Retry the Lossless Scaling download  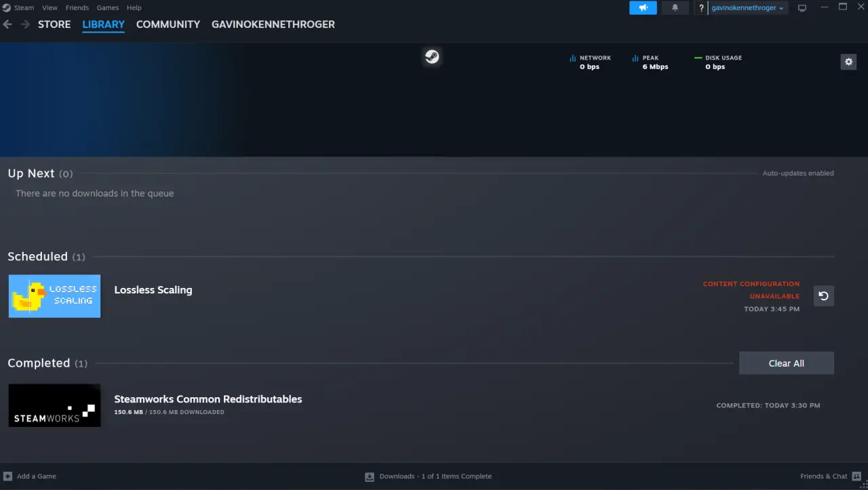(x=824, y=296)
